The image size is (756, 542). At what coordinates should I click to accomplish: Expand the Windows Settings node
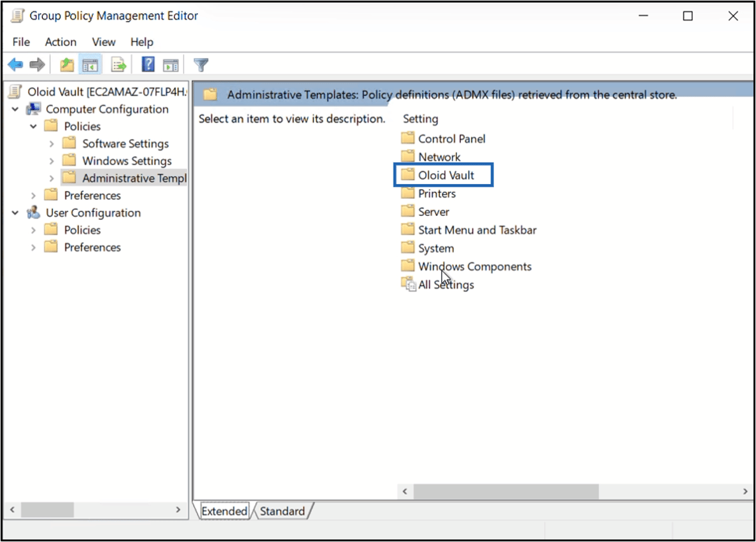52,160
